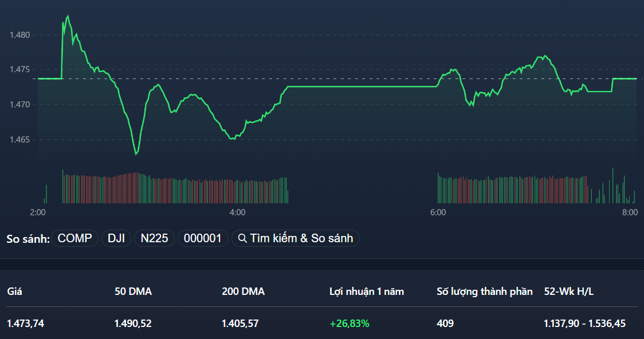Click the 200 DMA column header
The height and width of the screenshot is (339, 644).
click(242, 291)
